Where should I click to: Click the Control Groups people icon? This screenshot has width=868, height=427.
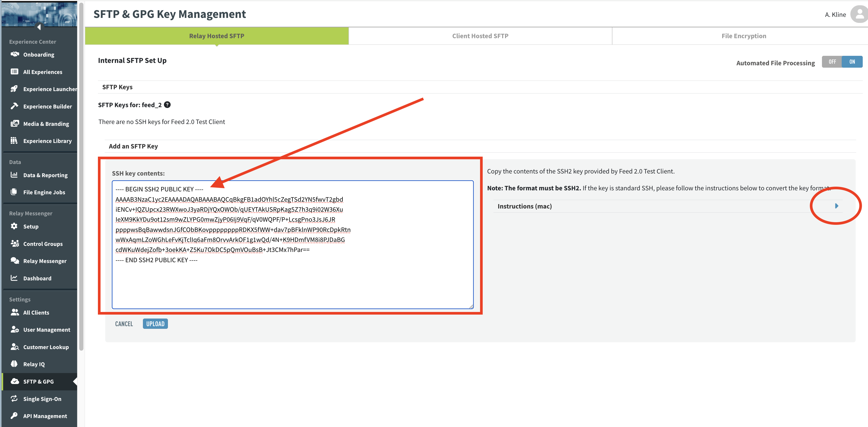coord(14,243)
